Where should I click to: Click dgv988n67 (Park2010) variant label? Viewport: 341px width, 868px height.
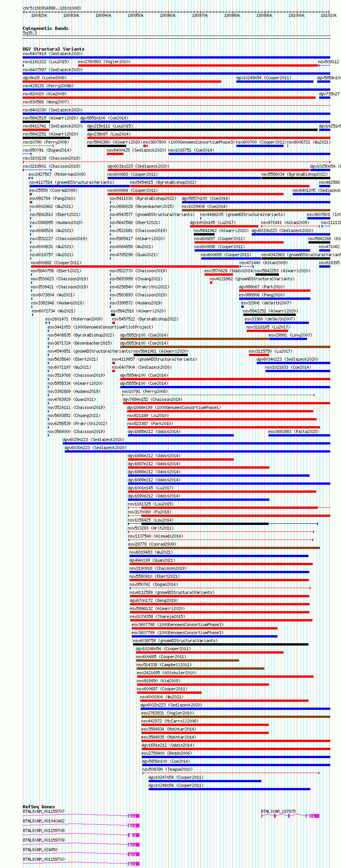pyautogui.click(x=262, y=287)
